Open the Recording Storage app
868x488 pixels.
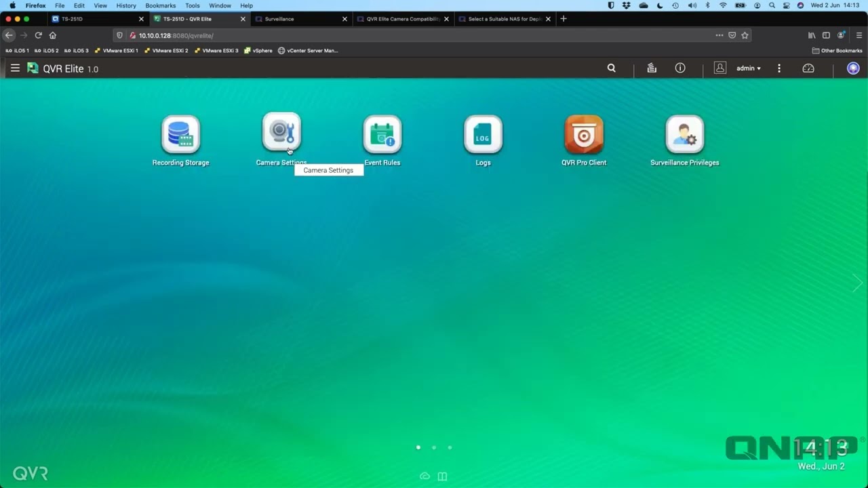180,134
